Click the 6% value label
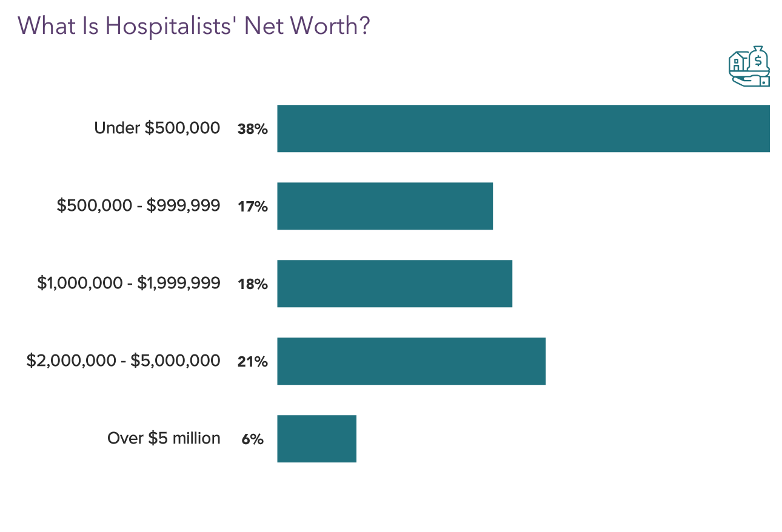 click(x=252, y=439)
